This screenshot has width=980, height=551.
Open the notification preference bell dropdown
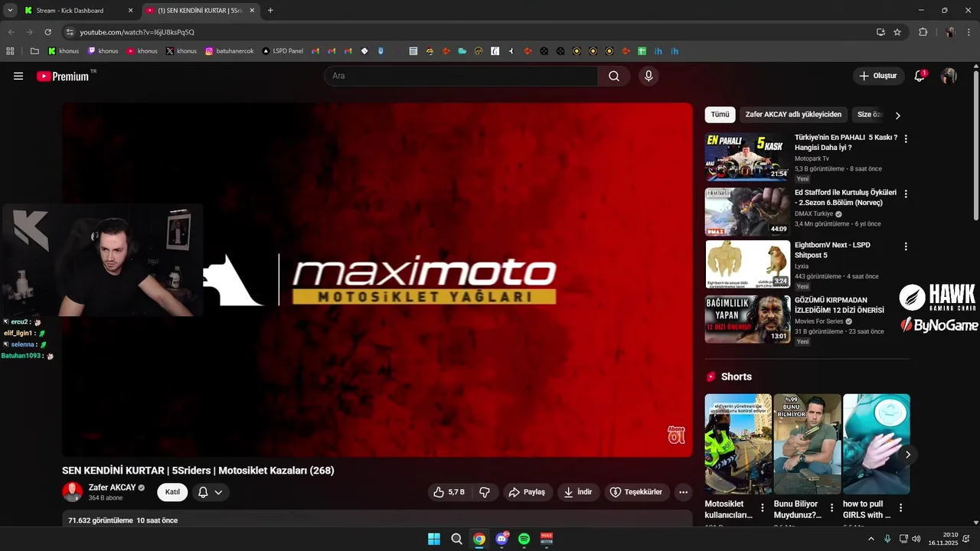211,492
